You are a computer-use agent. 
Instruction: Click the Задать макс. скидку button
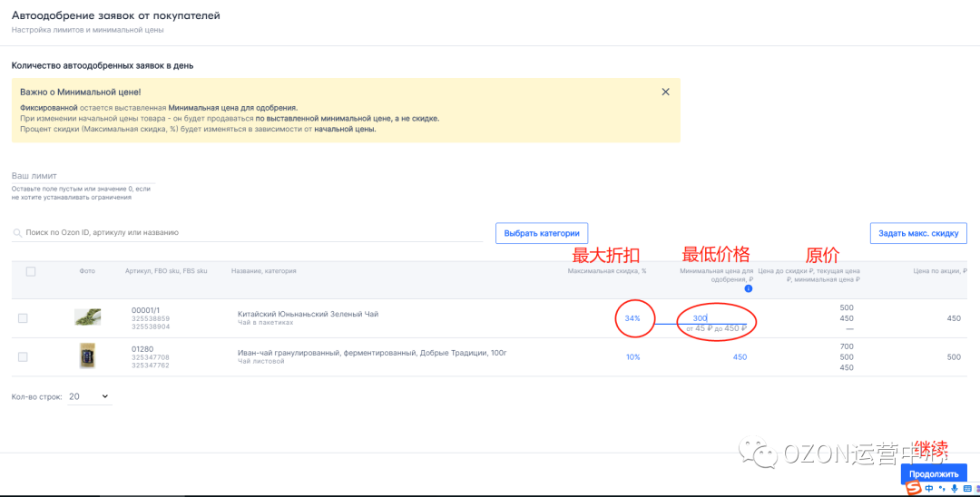[918, 233]
